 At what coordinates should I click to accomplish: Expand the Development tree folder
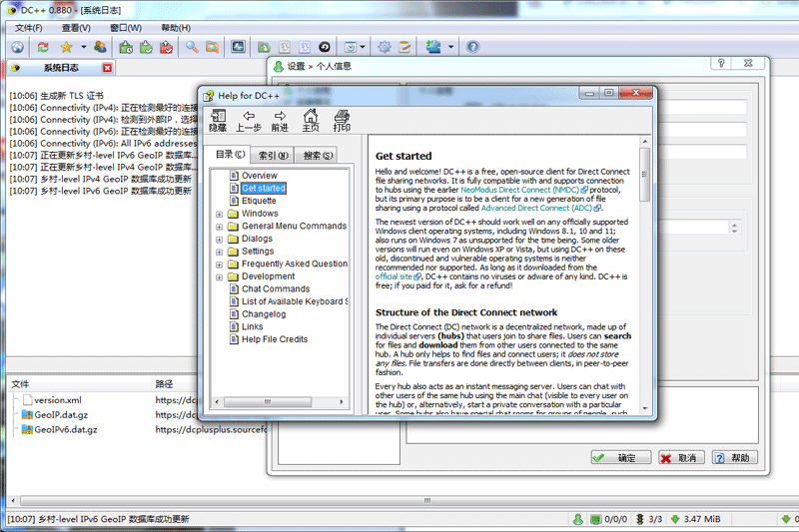pyautogui.click(x=219, y=277)
